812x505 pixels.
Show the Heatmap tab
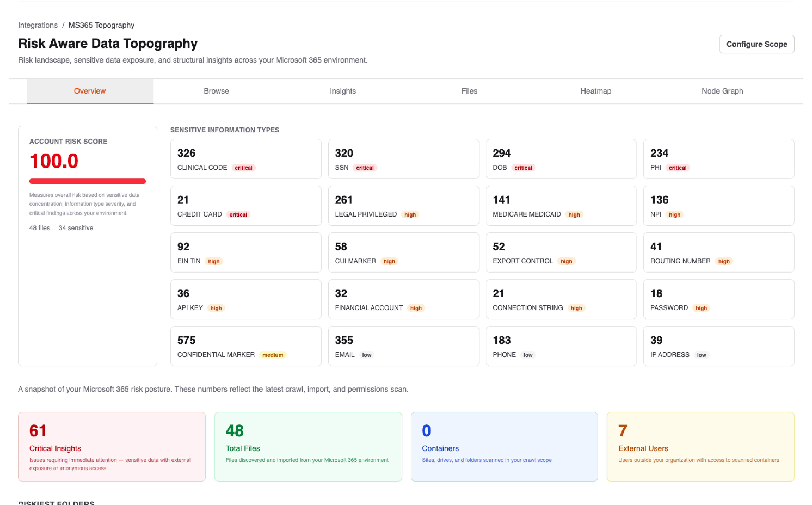tap(596, 91)
